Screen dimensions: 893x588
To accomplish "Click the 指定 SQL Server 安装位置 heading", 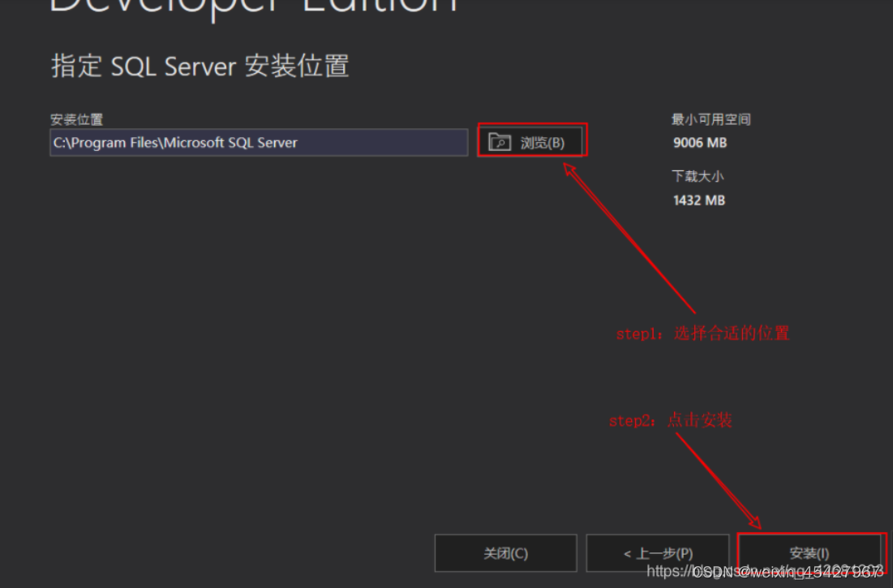I will pyautogui.click(x=200, y=66).
